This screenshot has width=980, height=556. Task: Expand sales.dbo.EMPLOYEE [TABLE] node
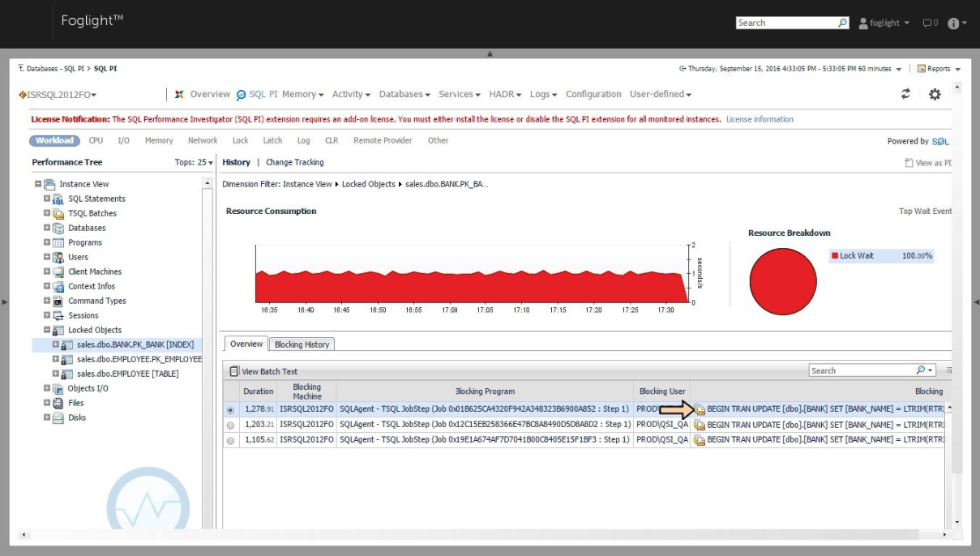tap(56, 374)
